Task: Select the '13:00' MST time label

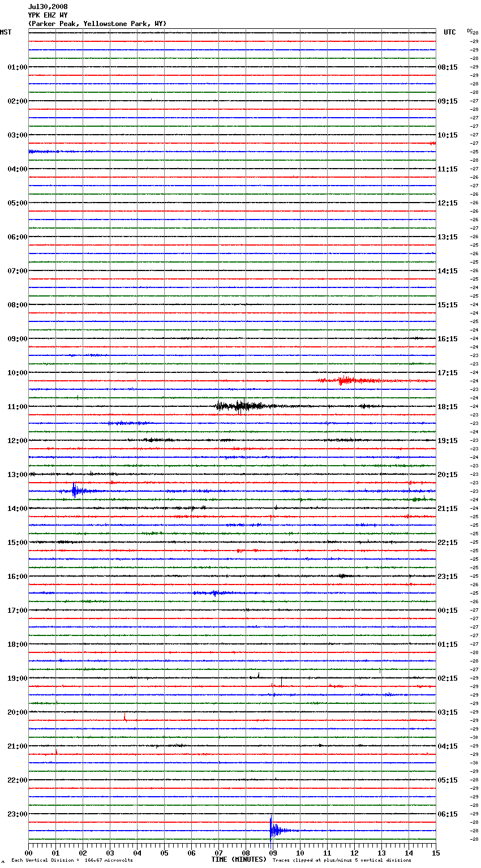Action: click(x=18, y=475)
